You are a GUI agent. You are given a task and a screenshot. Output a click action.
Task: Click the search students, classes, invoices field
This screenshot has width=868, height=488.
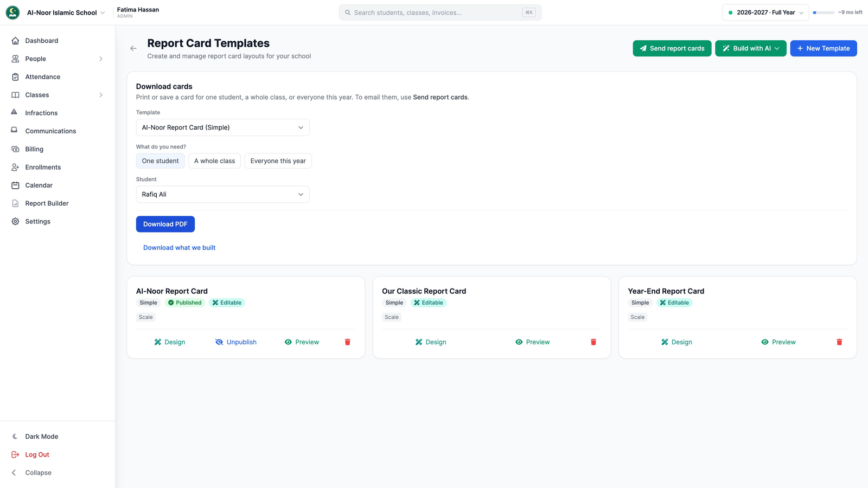pos(440,12)
